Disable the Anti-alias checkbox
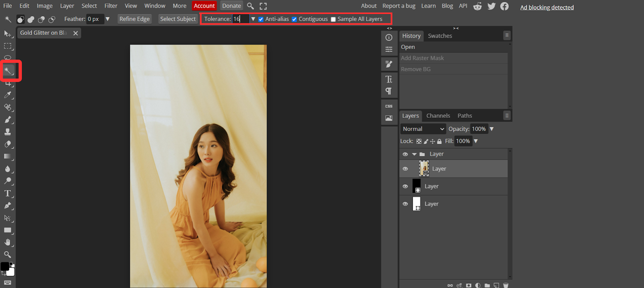 click(261, 19)
